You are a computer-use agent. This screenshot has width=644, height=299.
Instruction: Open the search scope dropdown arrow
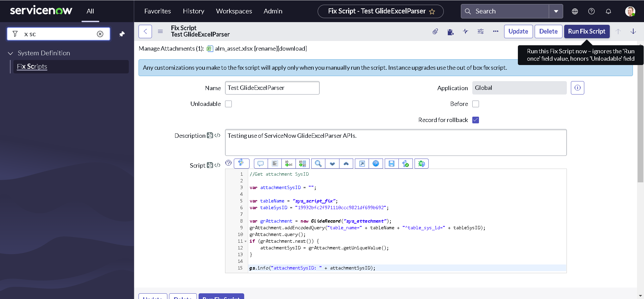[x=556, y=11]
